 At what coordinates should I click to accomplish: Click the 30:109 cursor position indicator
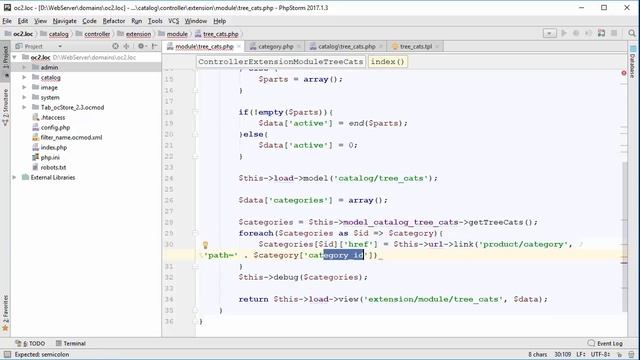click(x=563, y=355)
